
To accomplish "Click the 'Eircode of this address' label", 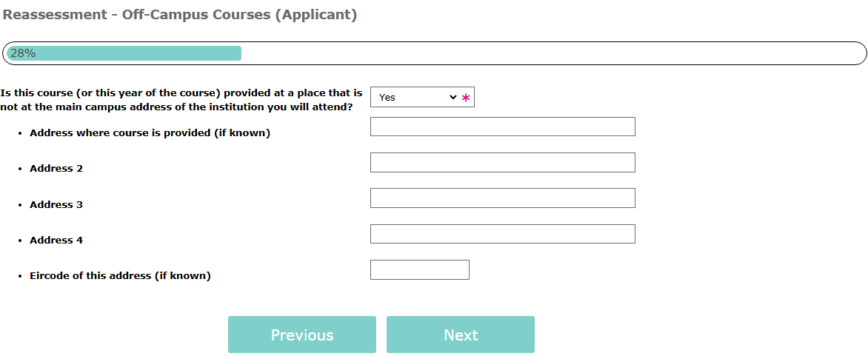I will (120, 275).
